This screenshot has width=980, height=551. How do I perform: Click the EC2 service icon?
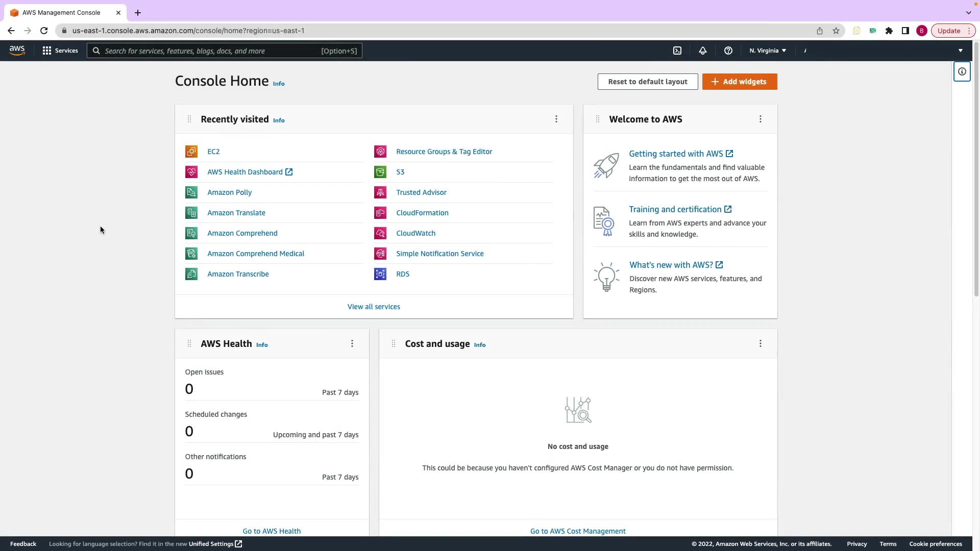click(x=191, y=152)
